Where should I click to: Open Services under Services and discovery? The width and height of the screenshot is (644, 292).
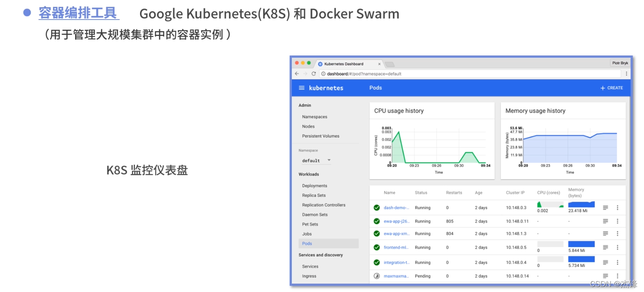click(310, 267)
